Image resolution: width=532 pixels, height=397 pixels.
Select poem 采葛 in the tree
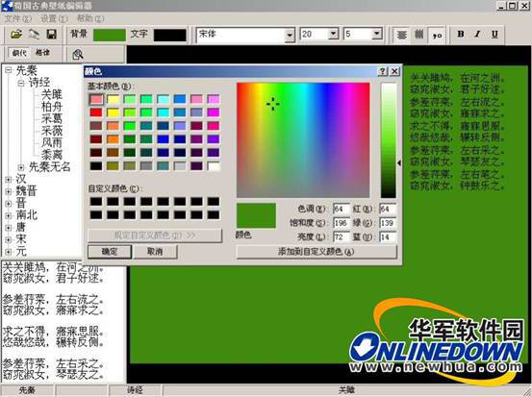52,118
